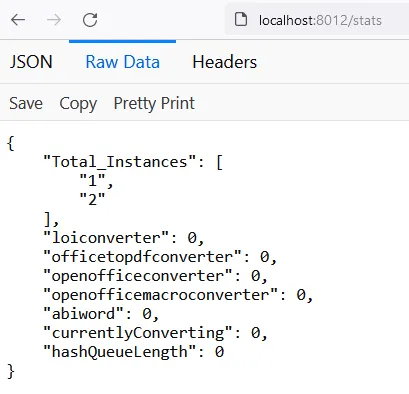Viewport: 409px width, 394px height.
Task: Click the page info document icon
Action: [x=241, y=19]
